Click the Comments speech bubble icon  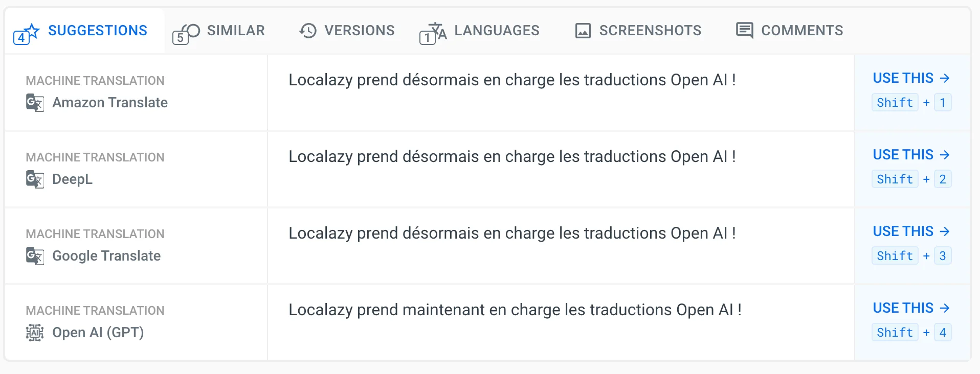(744, 31)
